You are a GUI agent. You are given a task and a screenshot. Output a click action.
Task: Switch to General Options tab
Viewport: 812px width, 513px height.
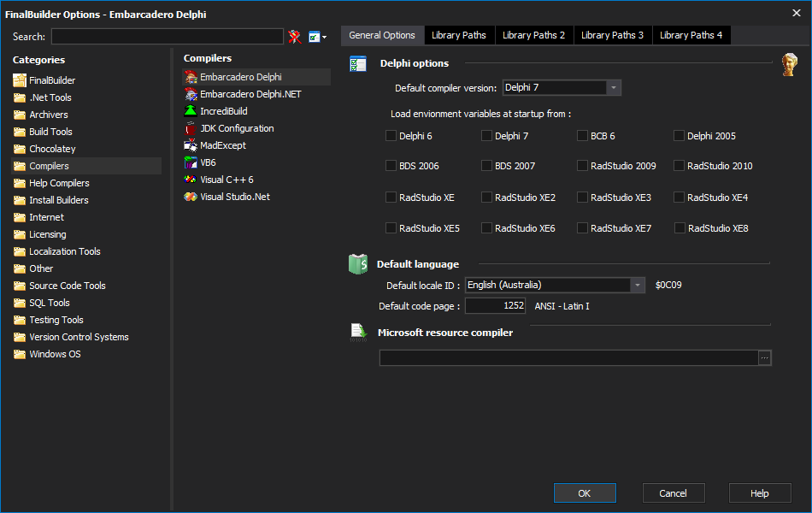point(382,35)
